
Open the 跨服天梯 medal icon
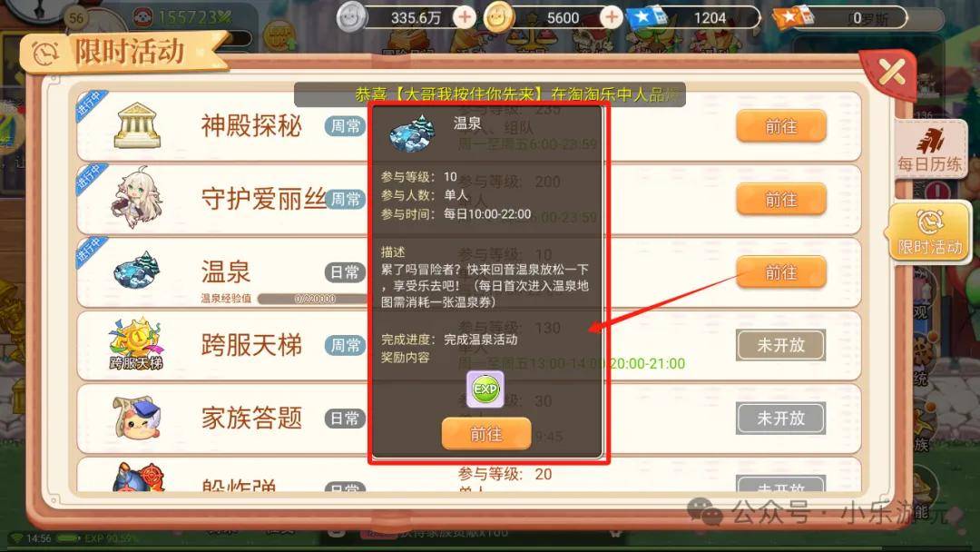tap(135, 344)
